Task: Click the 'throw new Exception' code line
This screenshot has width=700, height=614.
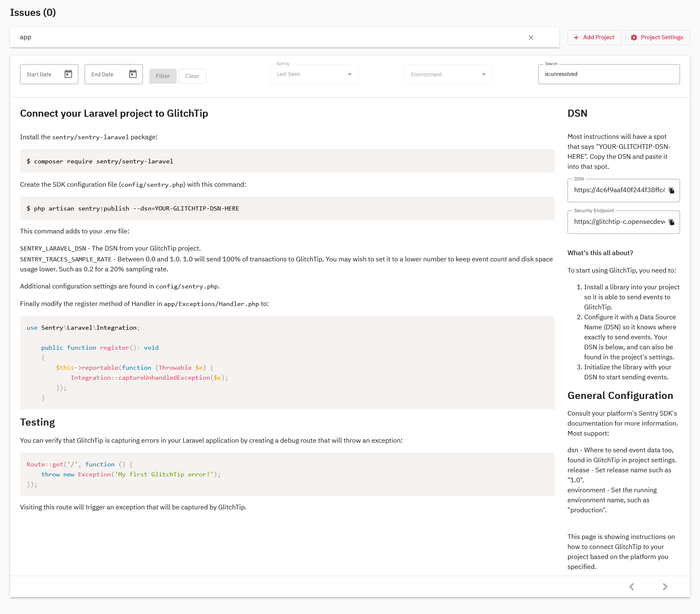Action: click(131, 474)
